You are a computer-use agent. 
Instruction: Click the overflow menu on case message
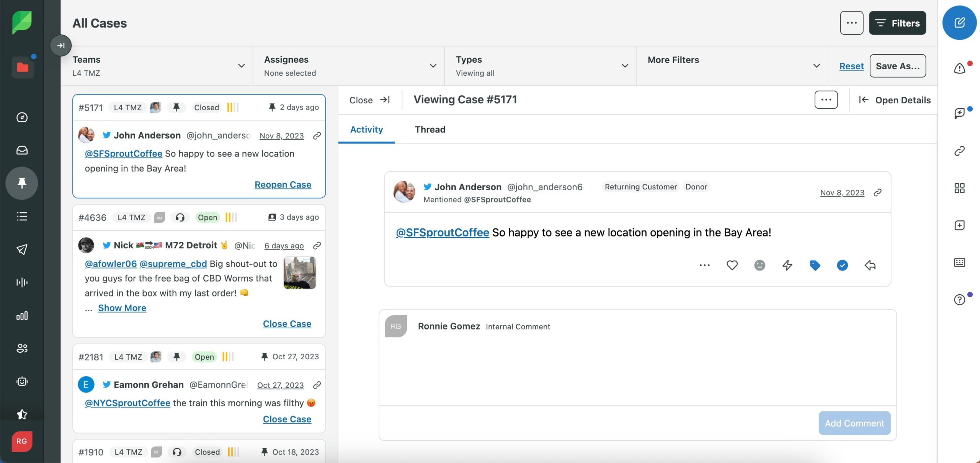pos(704,265)
